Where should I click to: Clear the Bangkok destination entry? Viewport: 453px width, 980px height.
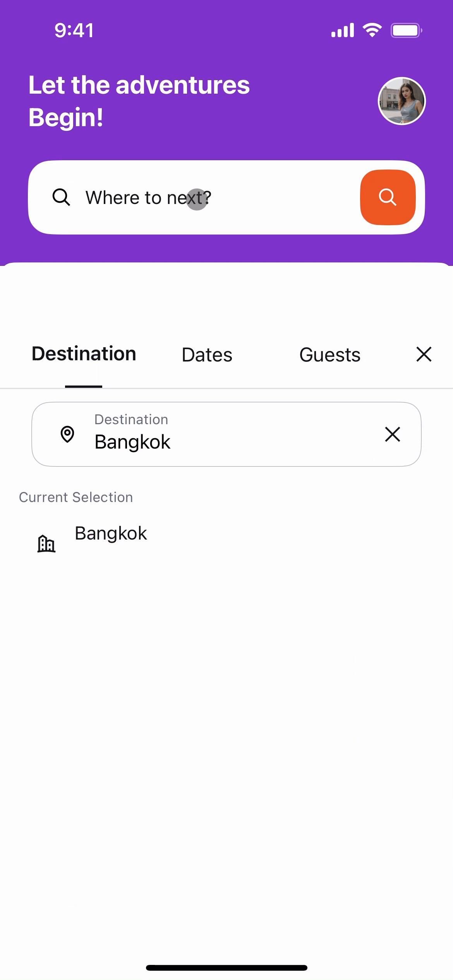click(392, 434)
